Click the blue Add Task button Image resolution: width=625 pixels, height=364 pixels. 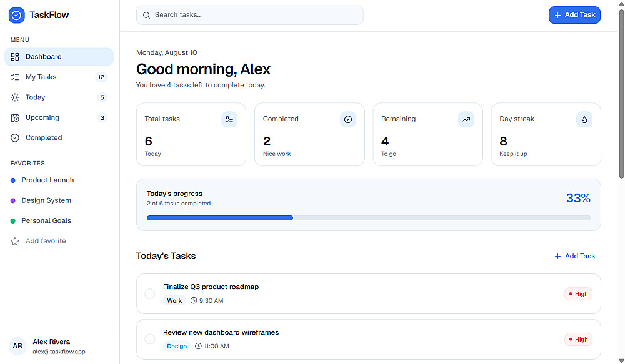pyautogui.click(x=574, y=15)
